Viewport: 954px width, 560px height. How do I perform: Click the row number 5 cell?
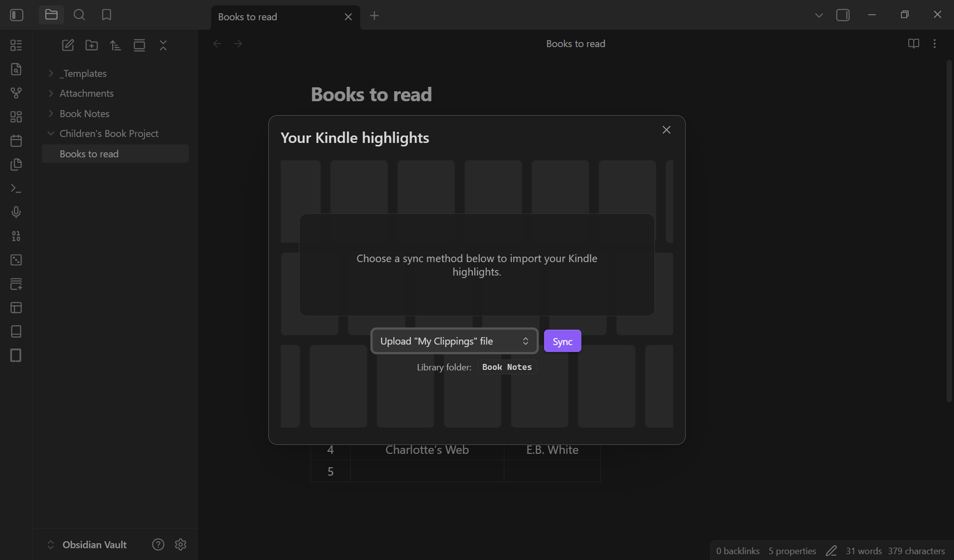[331, 471]
